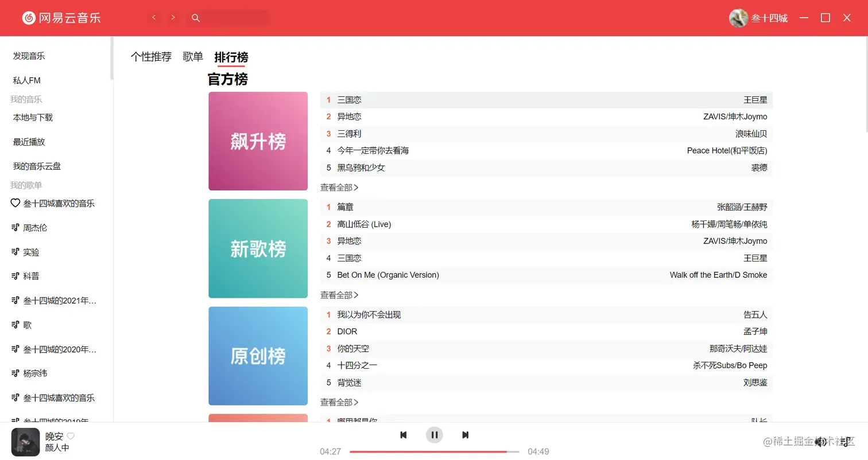
Task: Open 最近播放 in the sidebar
Action: pyautogui.click(x=29, y=142)
